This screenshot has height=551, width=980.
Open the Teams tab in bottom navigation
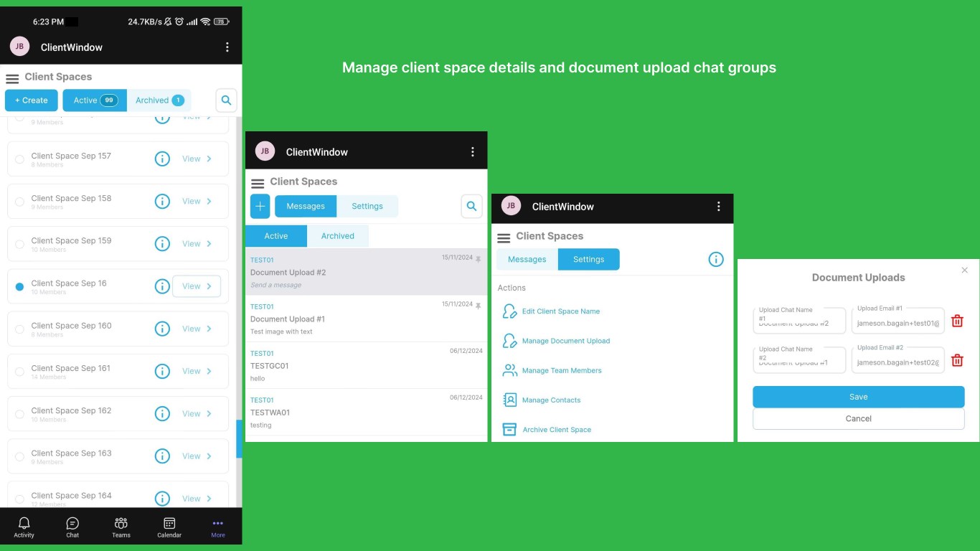tap(121, 527)
